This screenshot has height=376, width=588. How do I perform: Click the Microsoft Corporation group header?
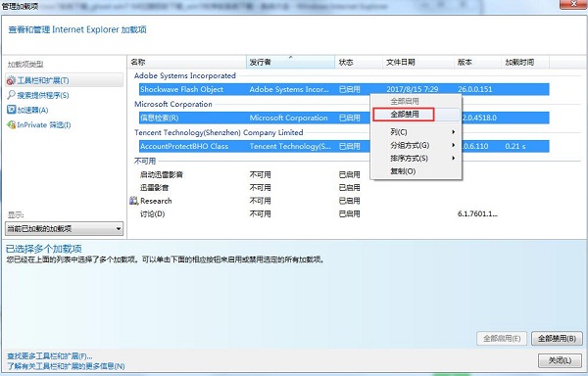pos(173,104)
